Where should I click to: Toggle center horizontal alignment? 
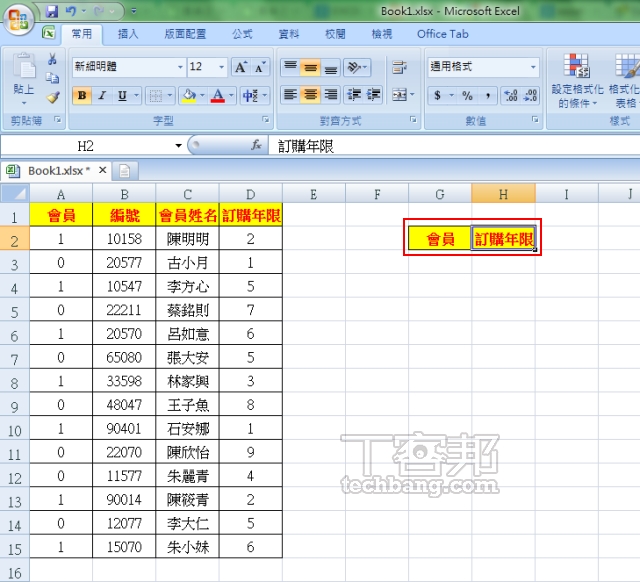[311, 95]
